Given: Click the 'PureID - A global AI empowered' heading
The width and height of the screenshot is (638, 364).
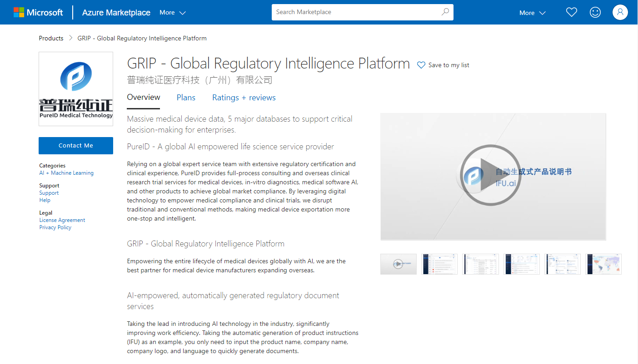Looking at the screenshot, I should pos(230,147).
